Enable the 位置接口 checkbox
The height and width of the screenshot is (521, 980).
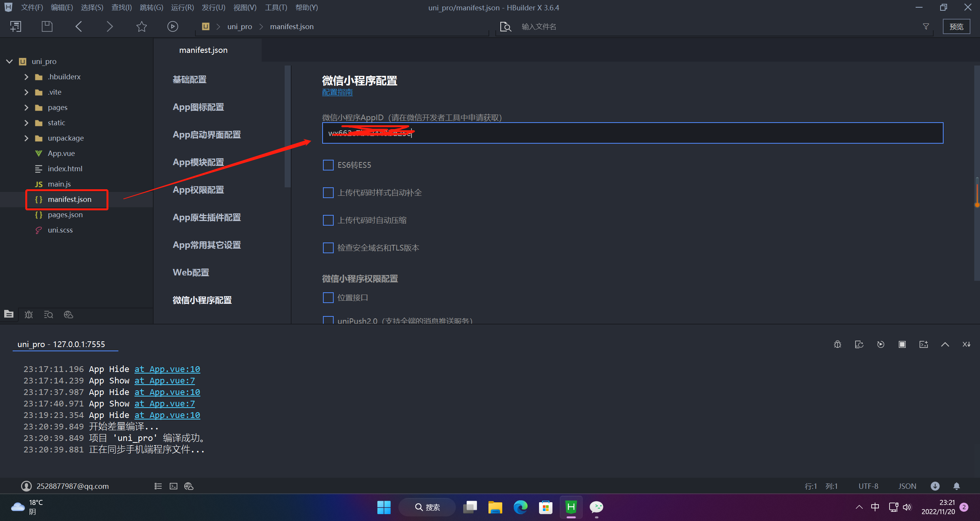point(328,298)
